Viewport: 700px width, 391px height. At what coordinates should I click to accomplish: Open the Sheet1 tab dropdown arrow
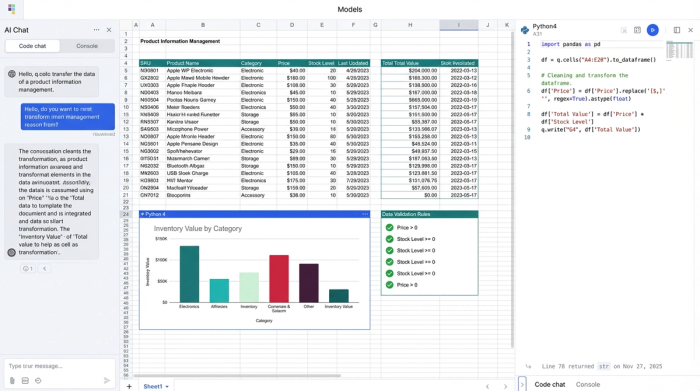point(167,387)
